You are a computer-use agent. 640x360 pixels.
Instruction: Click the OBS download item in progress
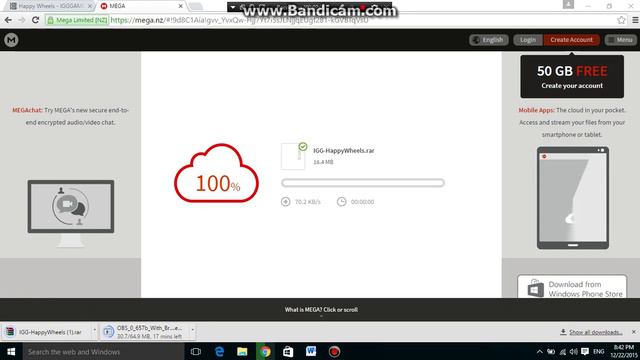tap(145, 332)
